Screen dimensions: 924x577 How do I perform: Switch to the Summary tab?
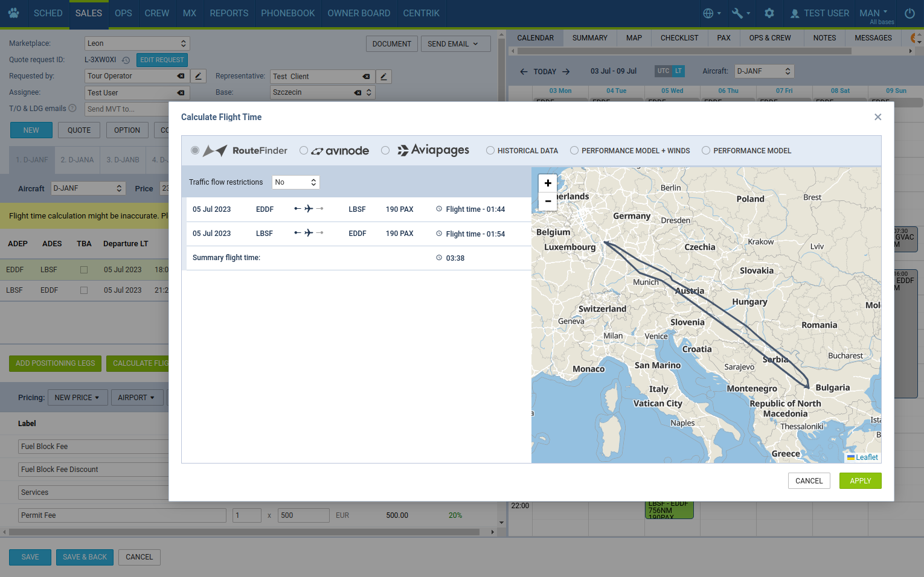pyautogui.click(x=590, y=38)
